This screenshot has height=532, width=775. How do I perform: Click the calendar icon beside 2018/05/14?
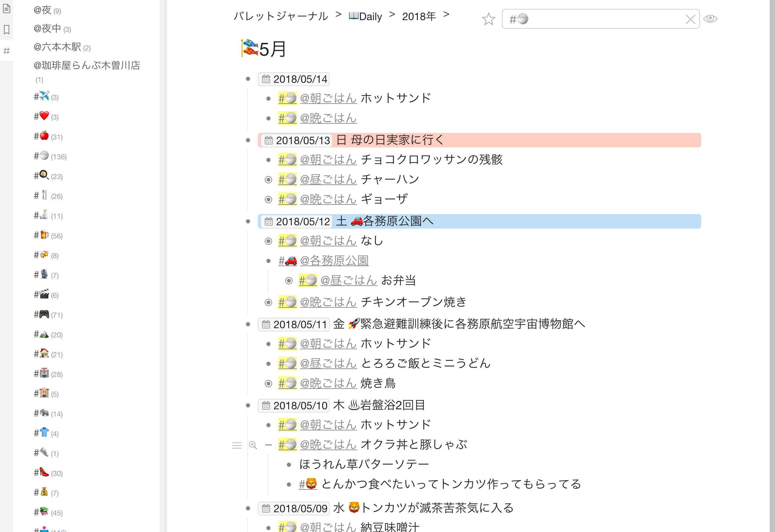pos(266,79)
